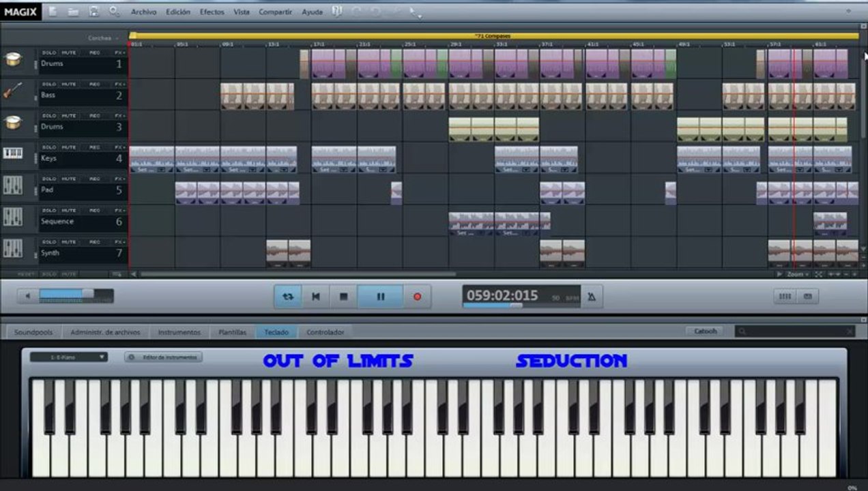Screen dimensions: 868x491
Task: Click the master volume slider
Action: click(x=76, y=296)
